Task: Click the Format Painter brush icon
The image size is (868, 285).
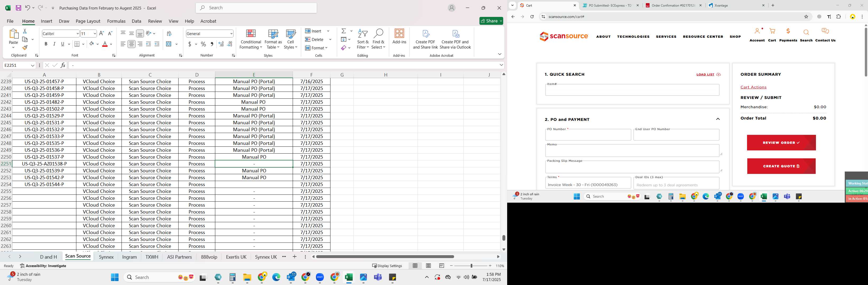Action: tap(25, 48)
